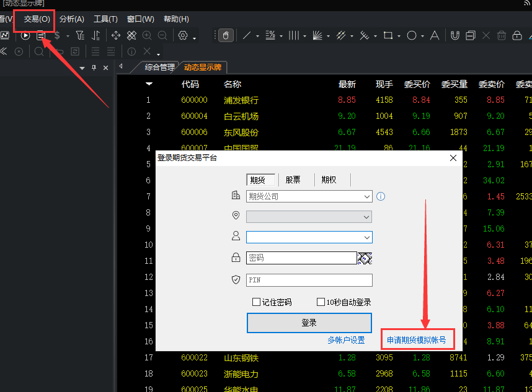Switch to the 综合管理 tab
Image resolution: width=532 pixels, height=392 pixels.
point(159,67)
